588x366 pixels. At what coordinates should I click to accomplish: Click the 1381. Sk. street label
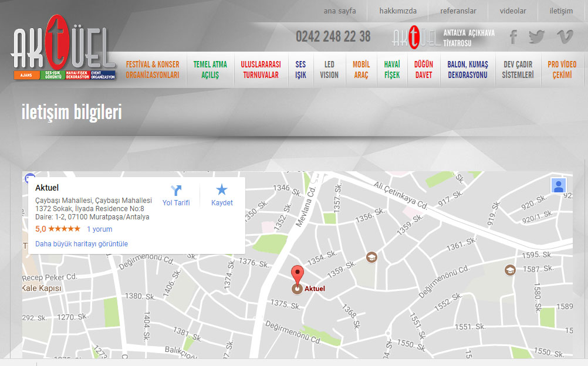click(187, 334)
